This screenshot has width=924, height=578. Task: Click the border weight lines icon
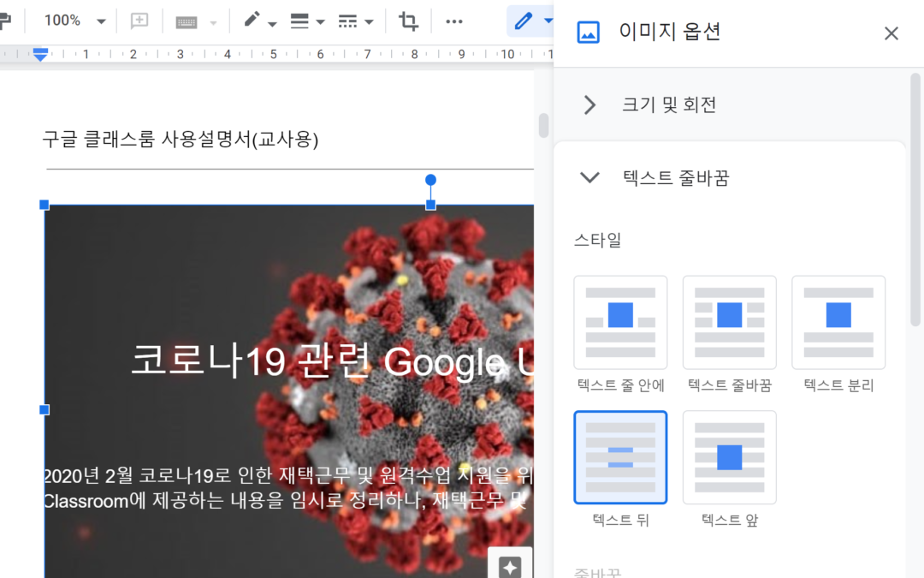(299, 21)
